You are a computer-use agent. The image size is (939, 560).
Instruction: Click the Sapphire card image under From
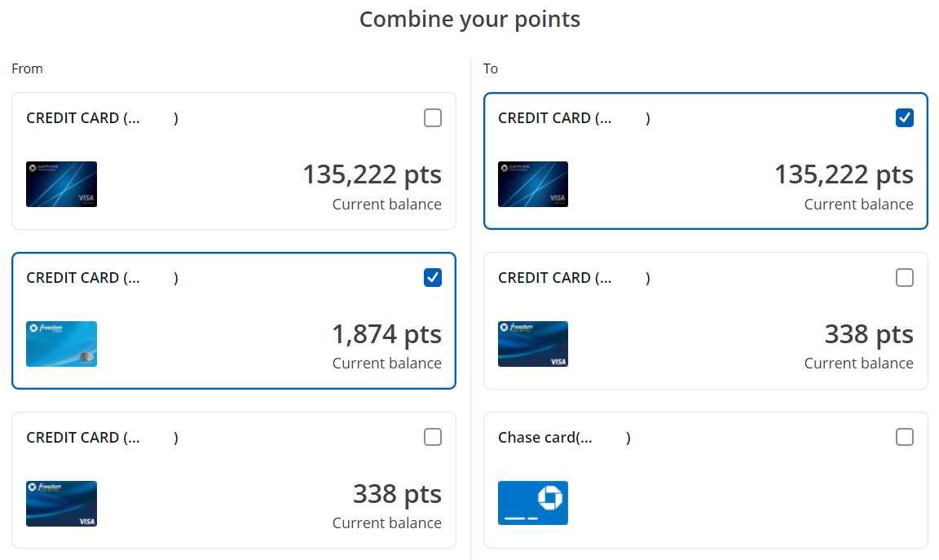[x=61, y=184]
